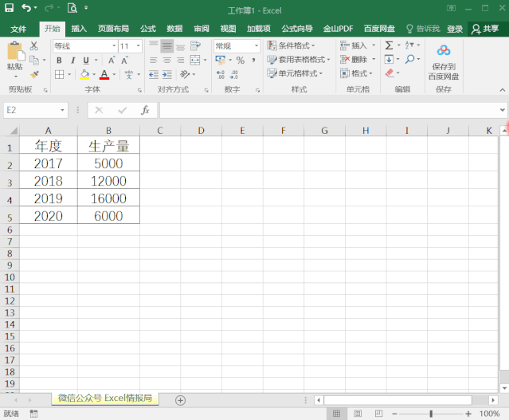509x420 pixels.
Task: Switch to the 插入 ribbon tab
Action: [79, 29]
